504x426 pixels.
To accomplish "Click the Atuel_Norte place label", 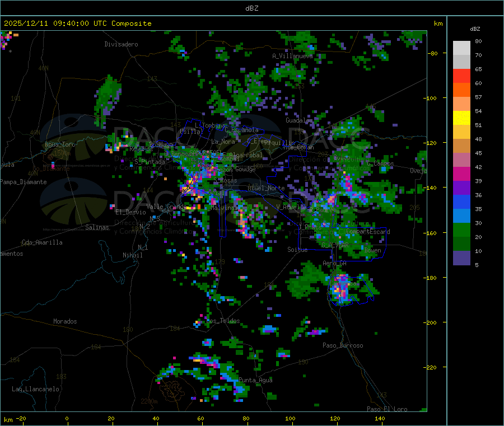I will [x=266, y=188].
